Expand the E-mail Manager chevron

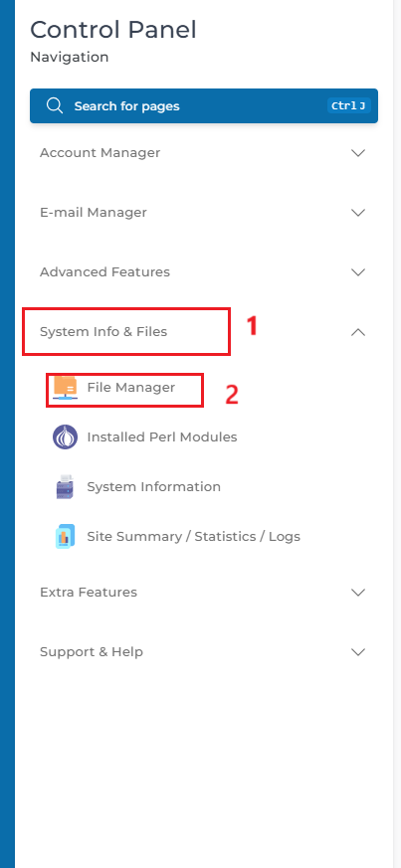tap(358, 213)
